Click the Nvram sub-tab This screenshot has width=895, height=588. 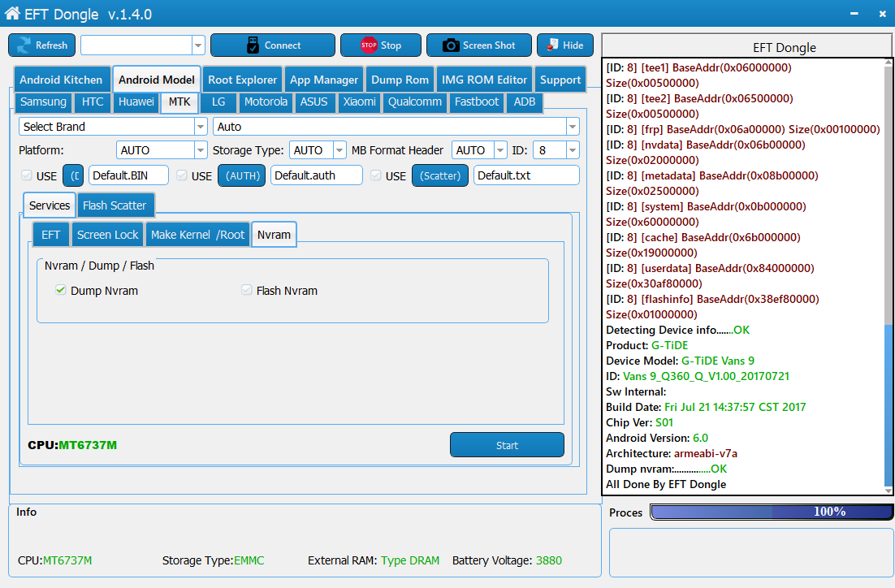click(274, 235)
